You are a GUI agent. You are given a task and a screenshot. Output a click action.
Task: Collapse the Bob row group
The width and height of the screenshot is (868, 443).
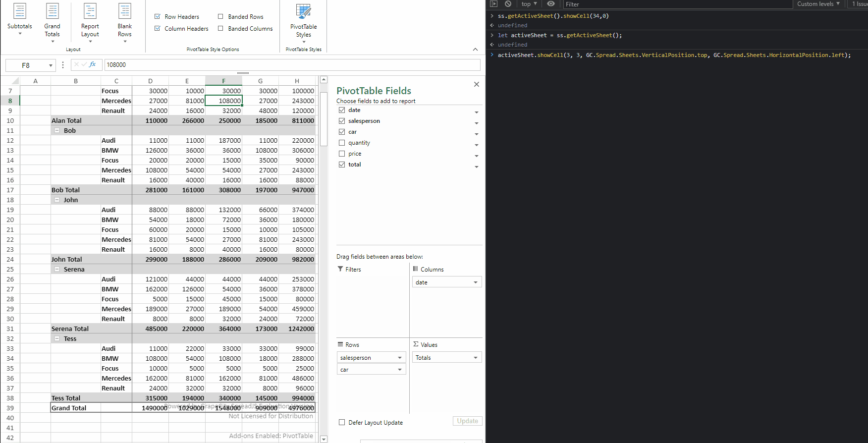click(x=57, y=131)
